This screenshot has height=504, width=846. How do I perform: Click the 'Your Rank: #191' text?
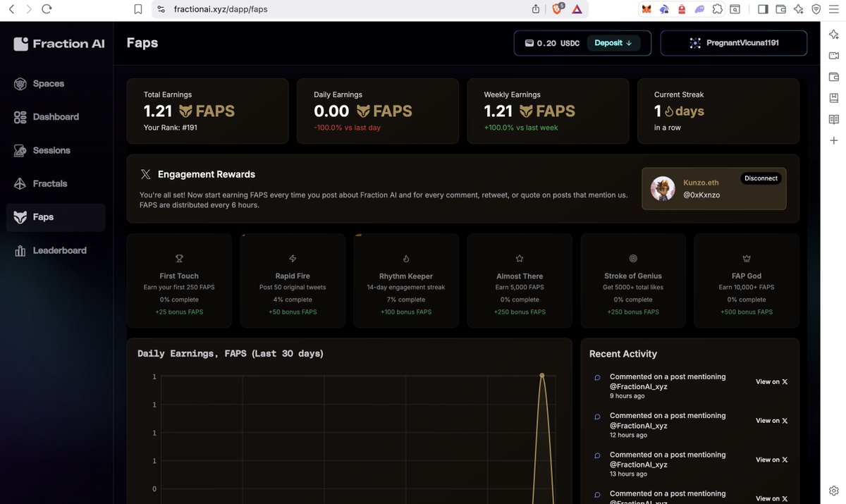click(x=170, y=128)
